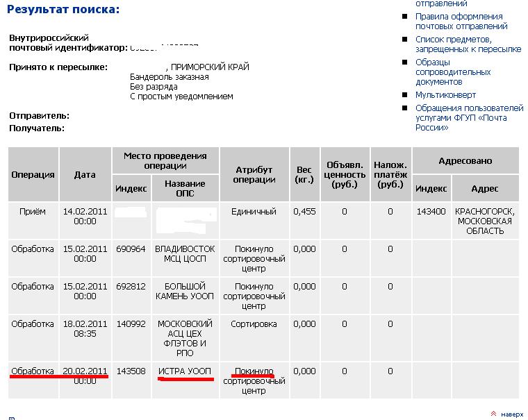Click the date 18.02.2011 08:35 cell
Image resolution: width=528 pixels, height=420 pixels.
pyautogui.click(x=85, y=328)
